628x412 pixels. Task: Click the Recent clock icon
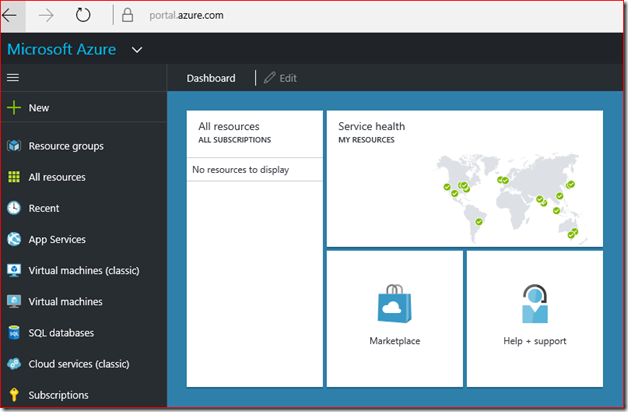(14, 208)
